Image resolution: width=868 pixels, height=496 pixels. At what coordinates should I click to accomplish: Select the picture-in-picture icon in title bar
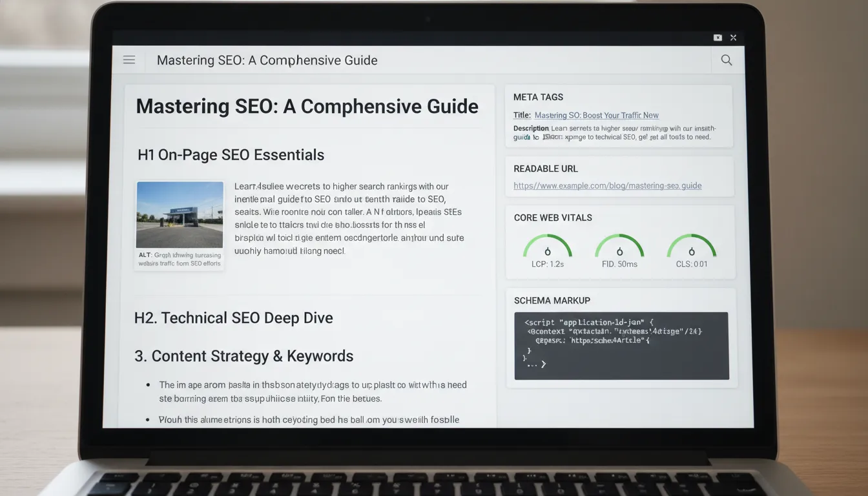(718, 37)
